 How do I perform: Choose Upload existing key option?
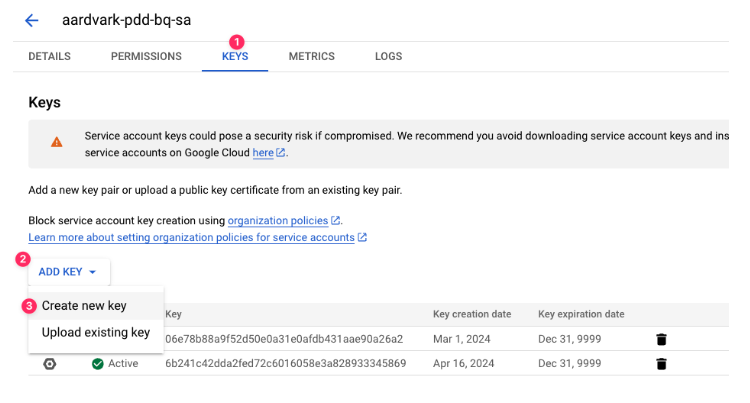pyautogui.click(x=95, y=332)
